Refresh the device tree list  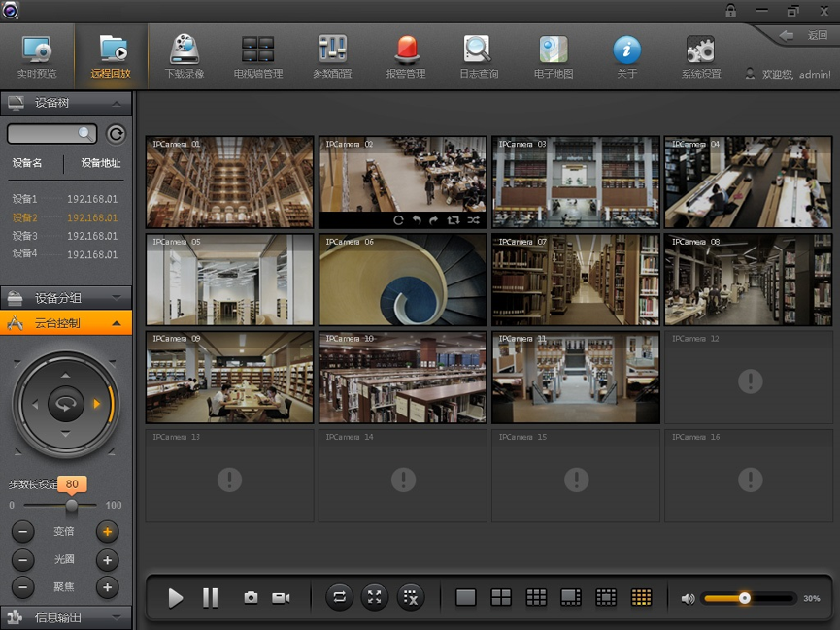pyautogui.click(x=116, y=134)
